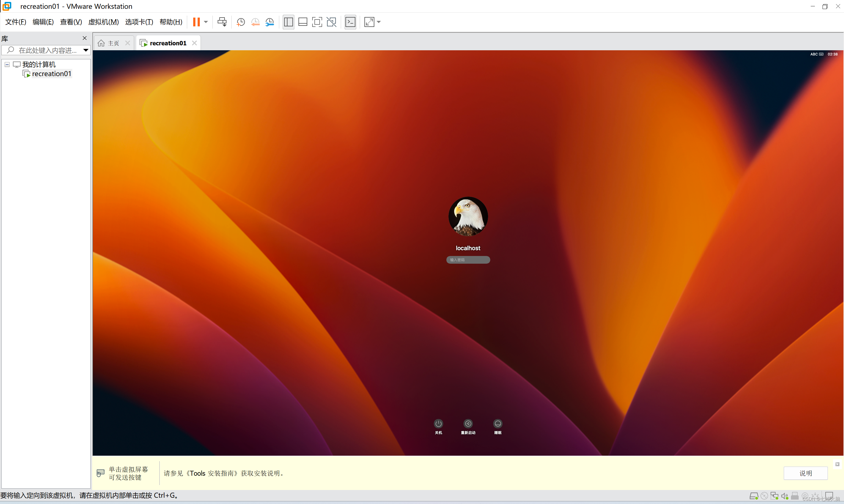Click the hard disk status icon

tap(754, 496)
